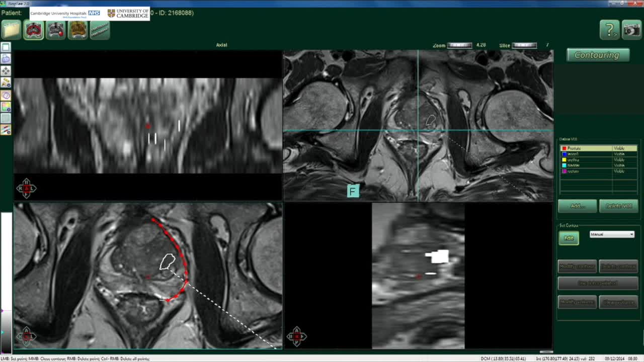Activate the pan/move tool in the left sidebar
Viewport: 644px width, 362px height.
pos(6,70)
